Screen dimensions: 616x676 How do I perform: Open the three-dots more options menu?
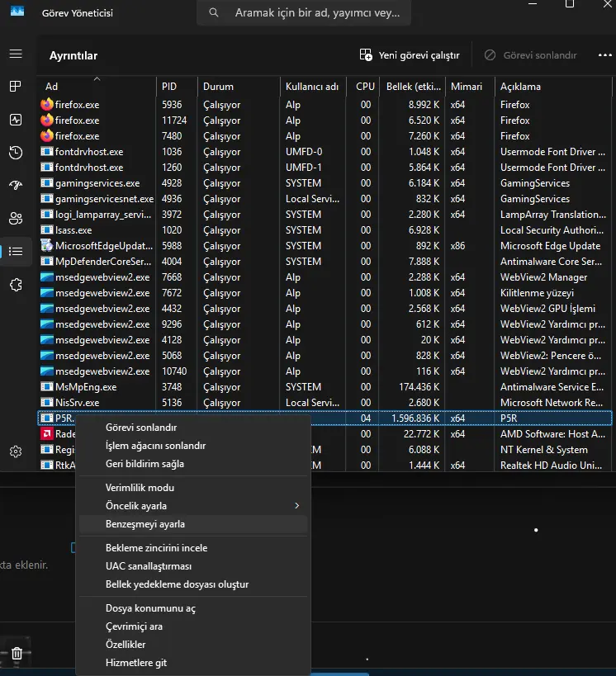tap(604, 55)
